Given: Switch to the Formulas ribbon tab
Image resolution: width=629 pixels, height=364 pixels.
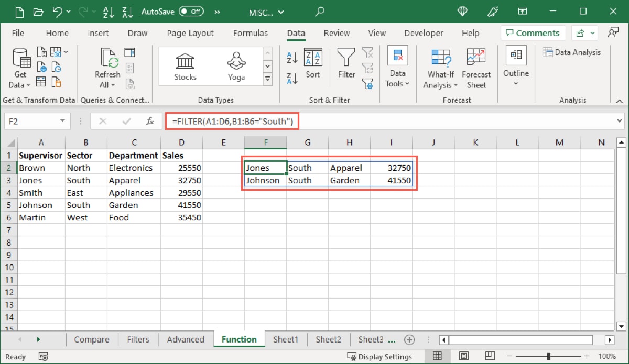Looking at the screenshot, I should (x=251, y=32).
